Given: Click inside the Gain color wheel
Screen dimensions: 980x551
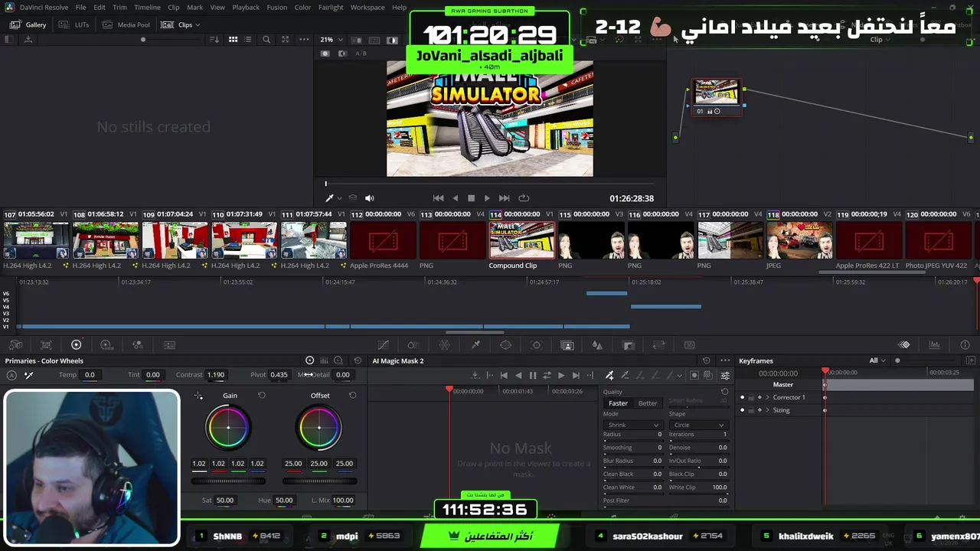Looking at the screenshot, I should pyautogui.click(x=228, y=427).
